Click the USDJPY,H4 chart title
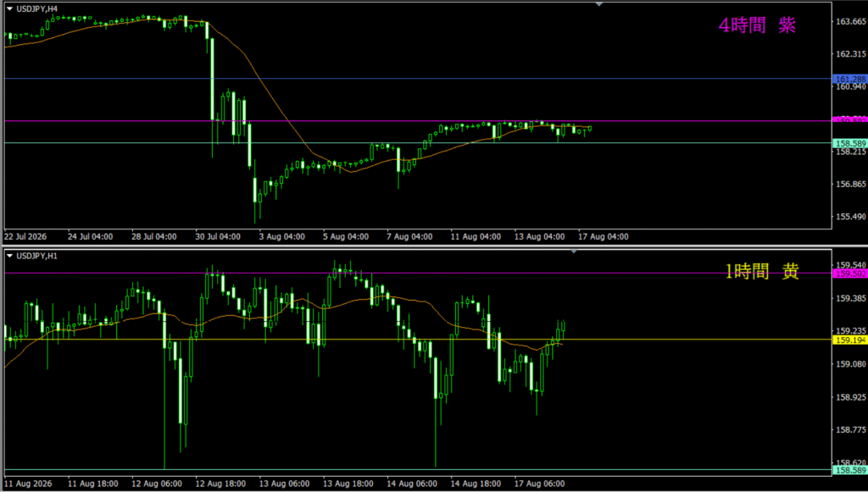This screenshot has height=492, width=868. (x=36, y=8)
